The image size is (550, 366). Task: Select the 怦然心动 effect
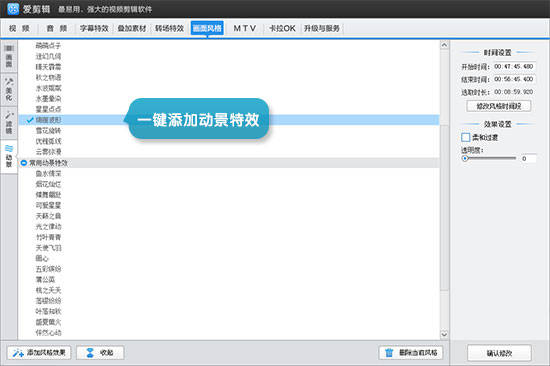[x=48, y=333]
